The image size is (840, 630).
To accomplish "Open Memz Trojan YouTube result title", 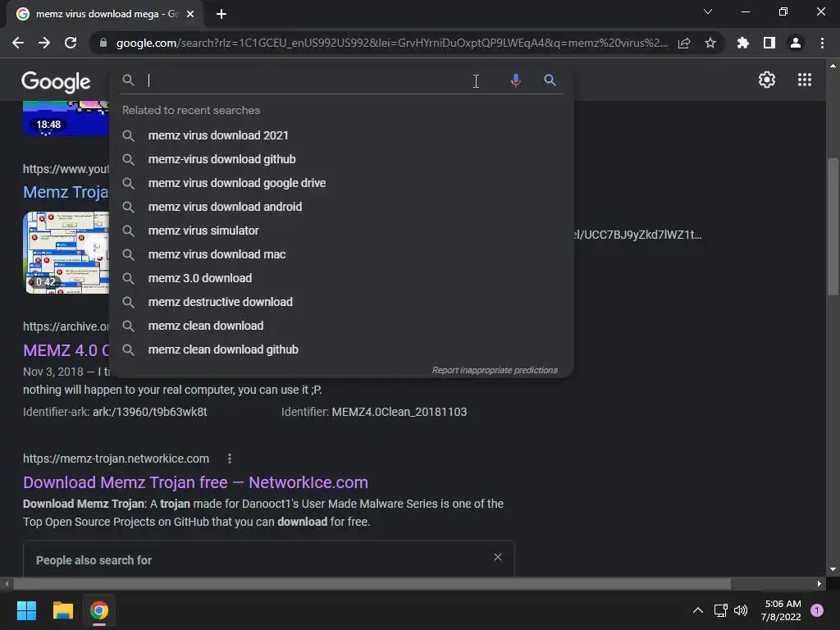I will click(66, 192).
